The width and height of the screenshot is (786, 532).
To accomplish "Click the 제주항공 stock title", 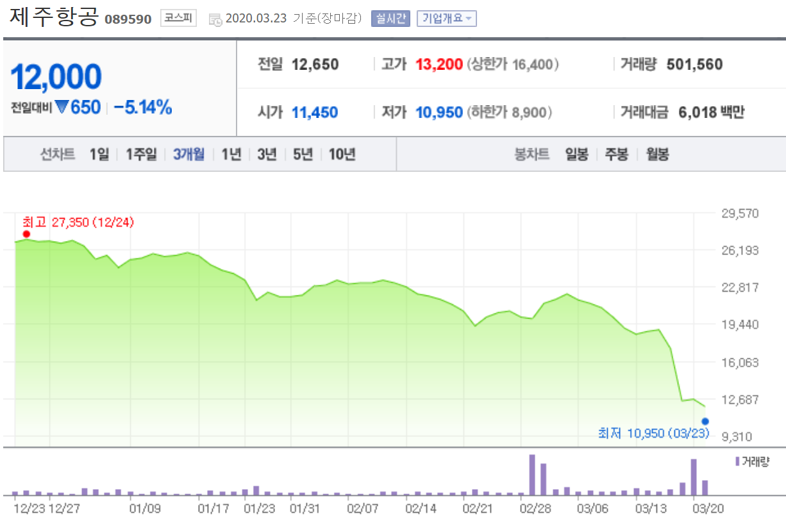I will pyautogui.click(x=54, y=17).
